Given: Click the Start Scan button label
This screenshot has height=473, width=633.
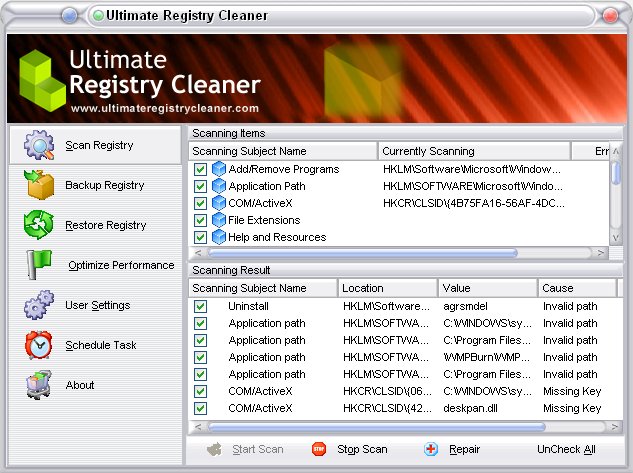Looking at the screenshot, I should [258, 449].
